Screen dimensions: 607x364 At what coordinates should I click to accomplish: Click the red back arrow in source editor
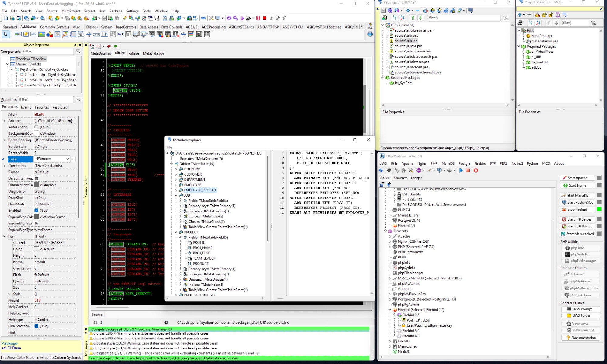coord(109,46)
